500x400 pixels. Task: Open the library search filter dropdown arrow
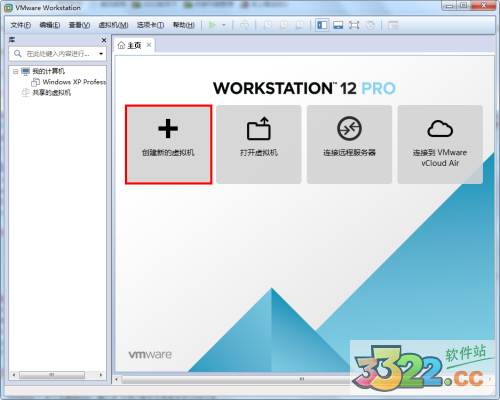pyautogui.click(x=101, y=54)
